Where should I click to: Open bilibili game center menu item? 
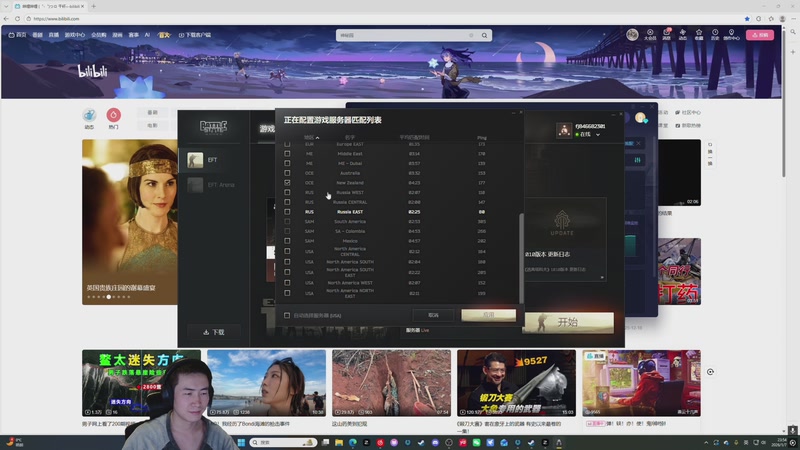74,35
